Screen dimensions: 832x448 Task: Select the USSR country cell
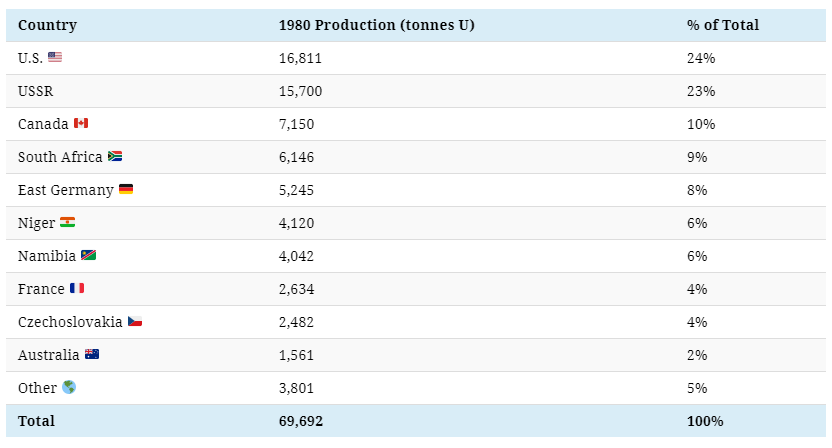(x=37, y=91)
